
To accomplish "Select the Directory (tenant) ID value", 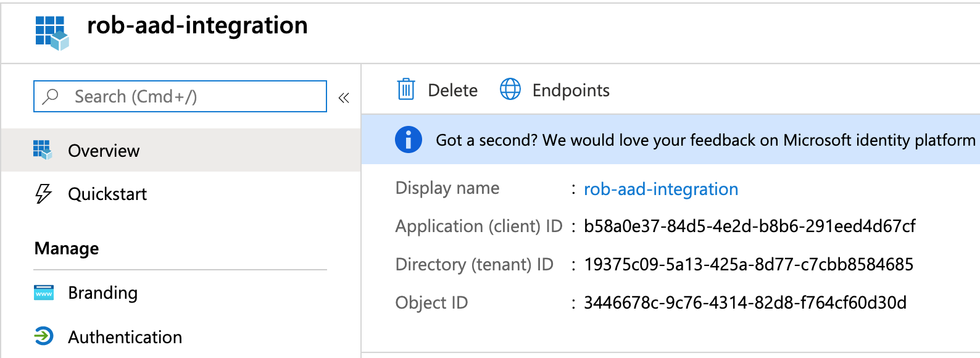I will click(749, 264).
